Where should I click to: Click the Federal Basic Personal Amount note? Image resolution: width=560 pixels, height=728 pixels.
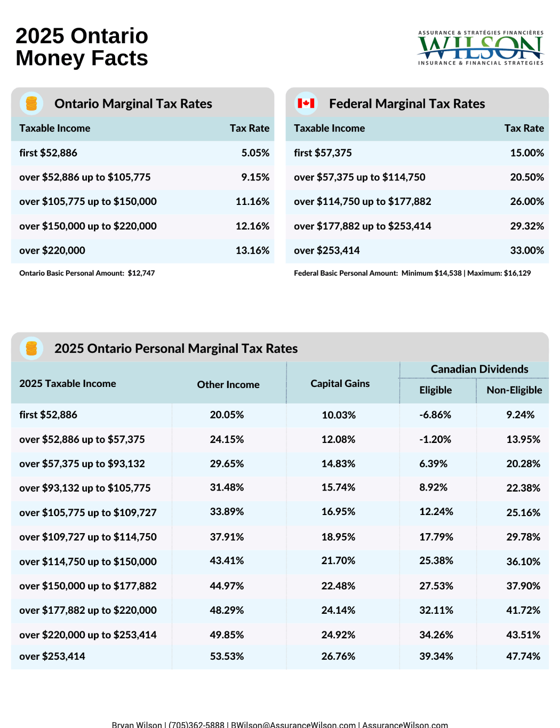tap(412, 273)
